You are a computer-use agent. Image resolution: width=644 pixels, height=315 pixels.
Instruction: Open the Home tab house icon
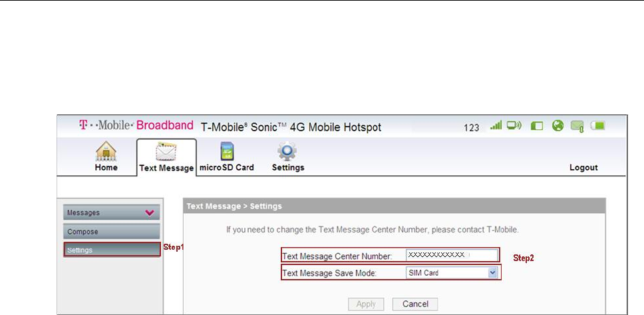pos(106,151)
